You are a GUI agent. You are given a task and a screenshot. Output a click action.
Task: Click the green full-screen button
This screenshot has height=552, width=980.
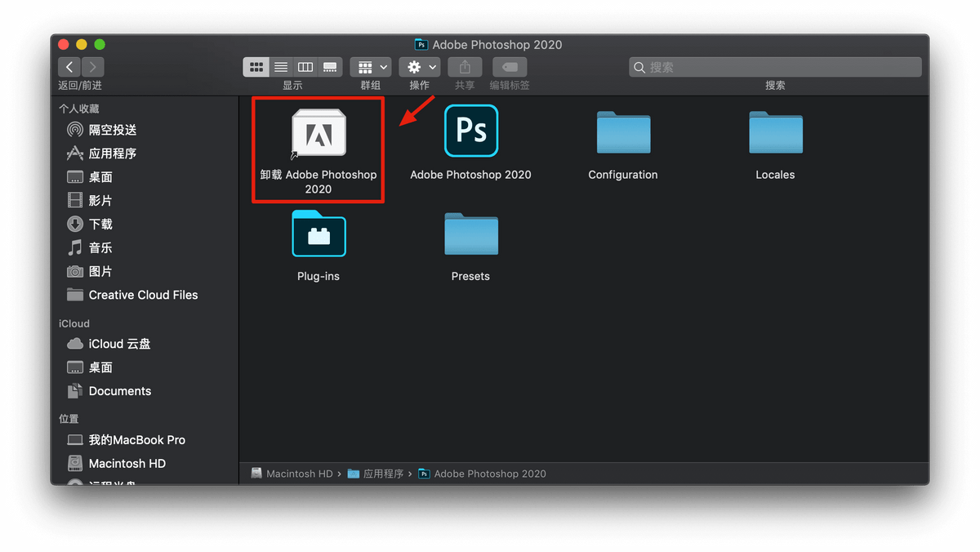tap(100, 44)
